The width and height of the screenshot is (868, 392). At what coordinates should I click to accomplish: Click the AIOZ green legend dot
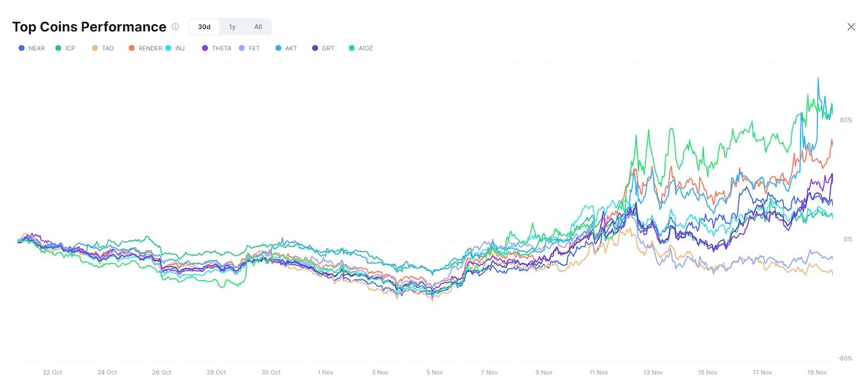[x=352, y=48]
